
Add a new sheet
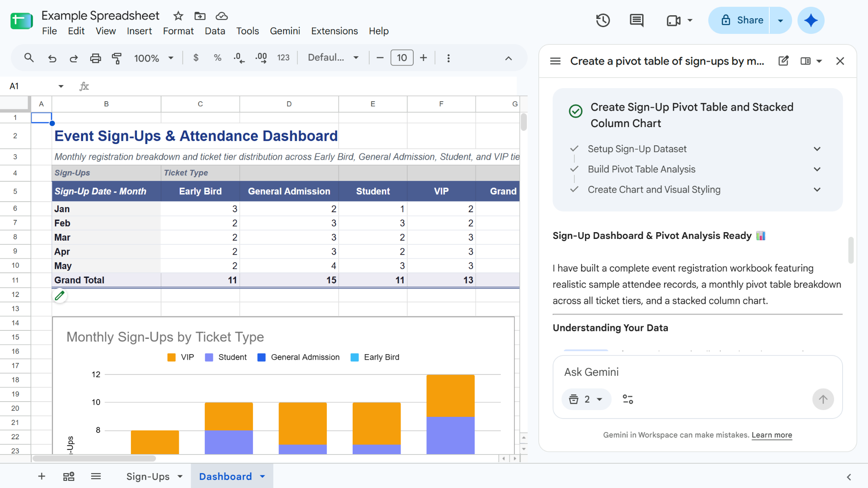42,477
